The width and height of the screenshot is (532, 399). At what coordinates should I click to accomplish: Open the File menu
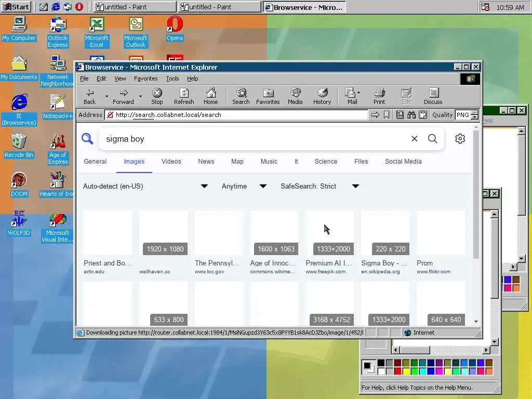point(84,79)
